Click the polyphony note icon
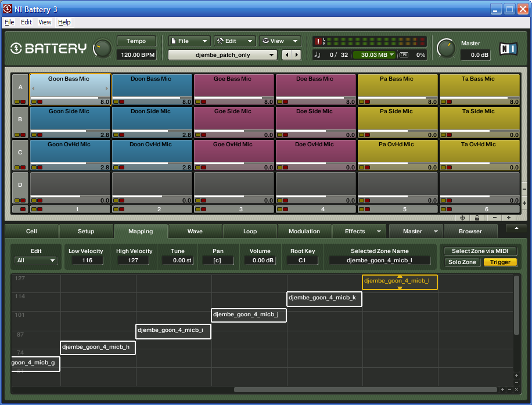 point(318,55)
